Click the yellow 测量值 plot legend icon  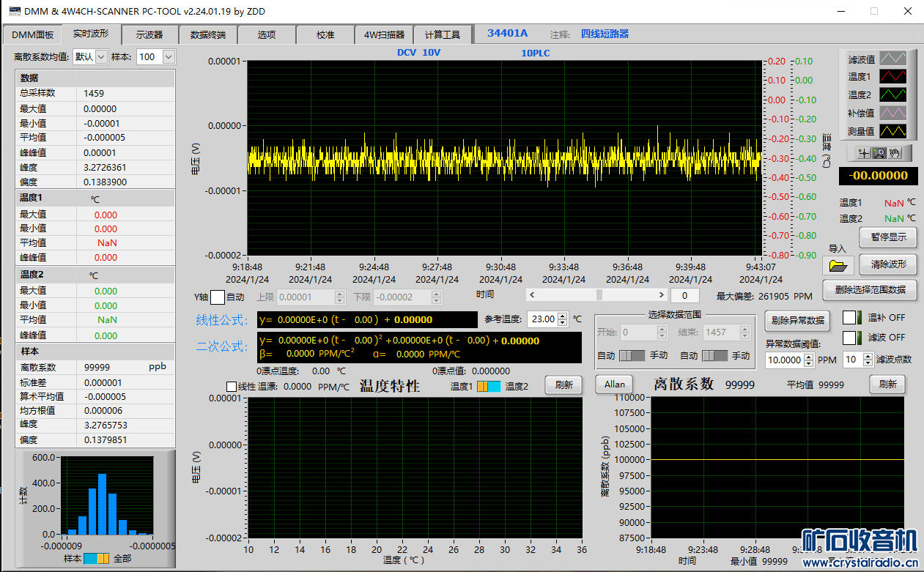point(892,131)
